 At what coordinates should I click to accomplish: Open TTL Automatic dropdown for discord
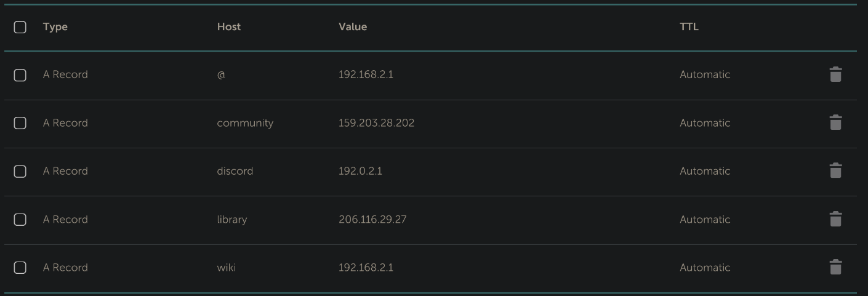pyautogui.click(x=705, y=171)
